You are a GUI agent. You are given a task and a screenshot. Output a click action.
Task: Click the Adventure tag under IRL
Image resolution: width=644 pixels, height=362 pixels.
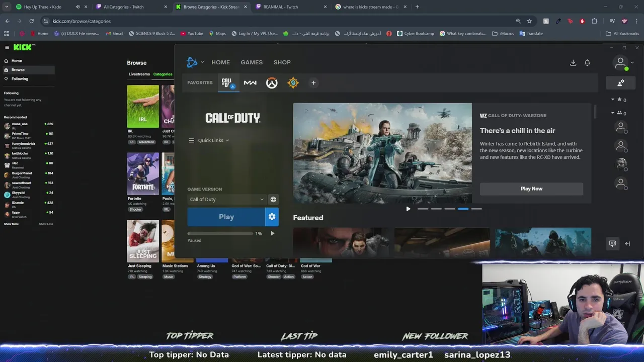(x=146, y=142)
